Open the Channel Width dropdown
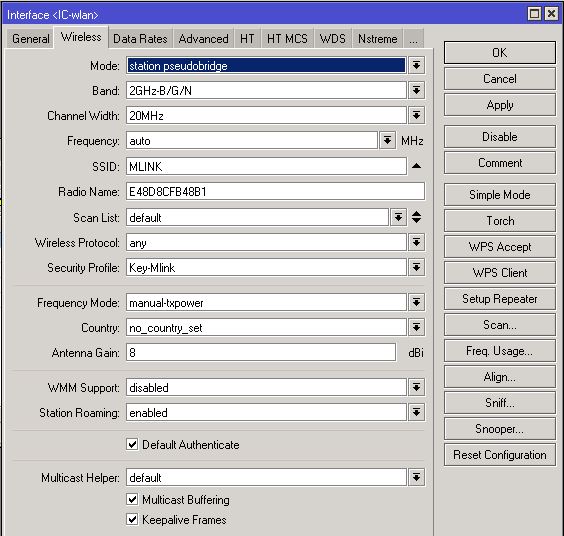 click(x=417, y=115)
